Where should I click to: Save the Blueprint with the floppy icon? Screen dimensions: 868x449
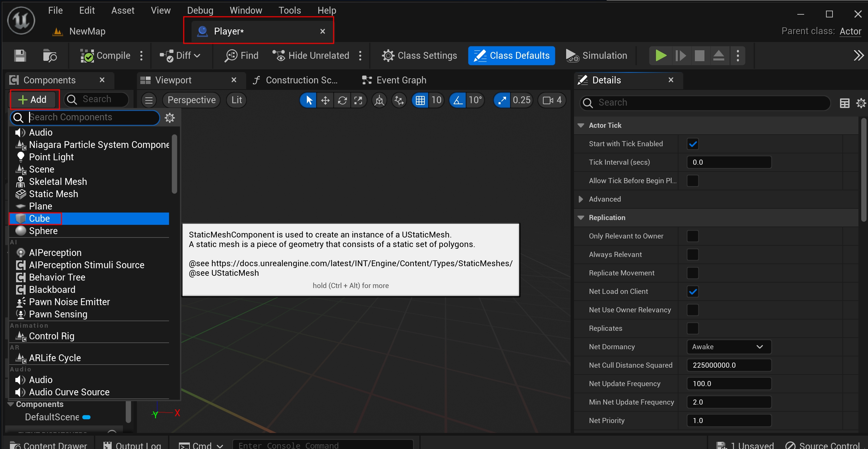20,55
